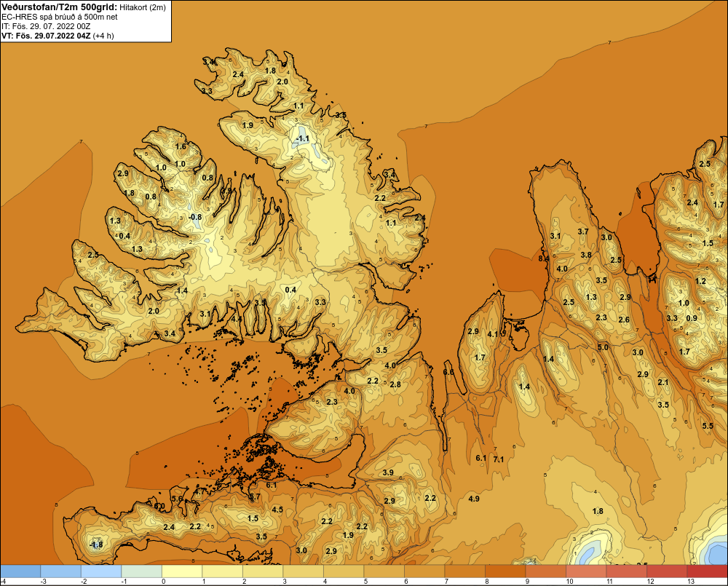Click the legend label '13'
This screenshot has height=586, width=728.
691,582
